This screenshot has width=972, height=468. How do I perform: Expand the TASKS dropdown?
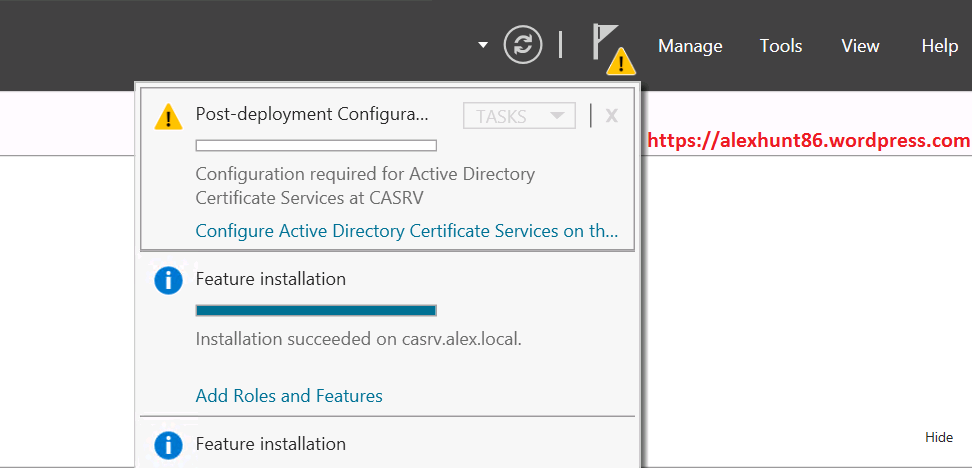519,116
